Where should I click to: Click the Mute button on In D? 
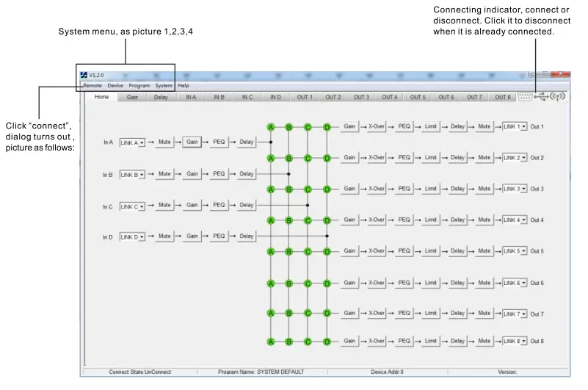pos(164,236)
